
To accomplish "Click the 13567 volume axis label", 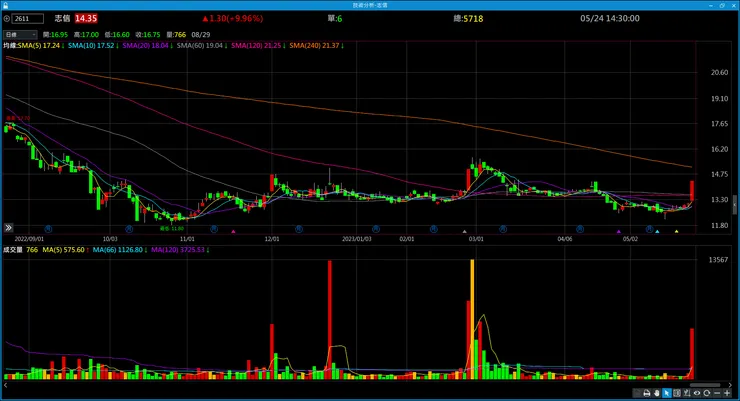I will [x=718, y=260].
